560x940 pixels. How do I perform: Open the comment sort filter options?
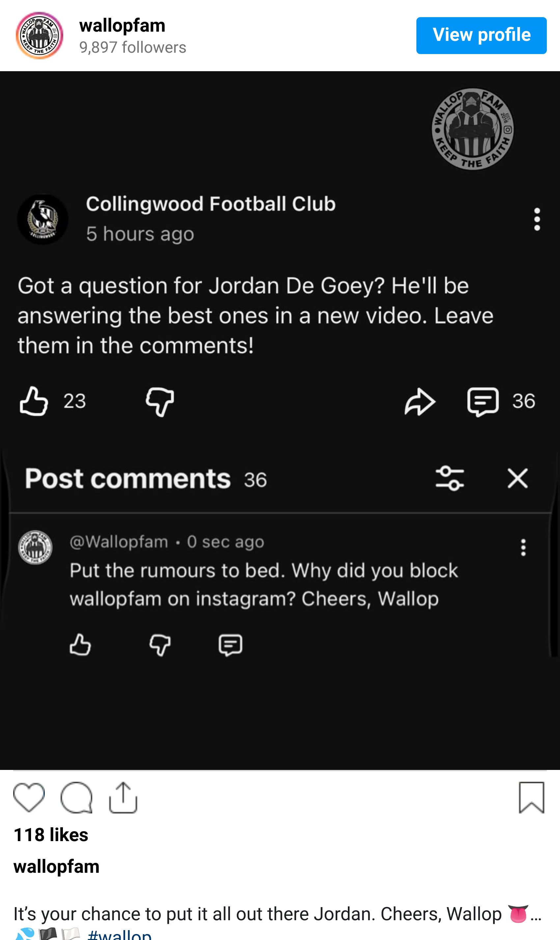pyautogui.click(x=450, y=478)
